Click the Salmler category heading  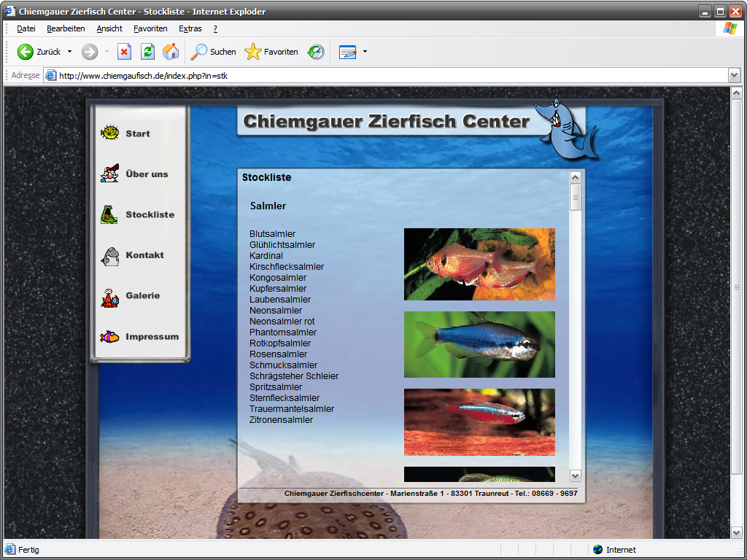pyautogui.click(x=268, y=206)
